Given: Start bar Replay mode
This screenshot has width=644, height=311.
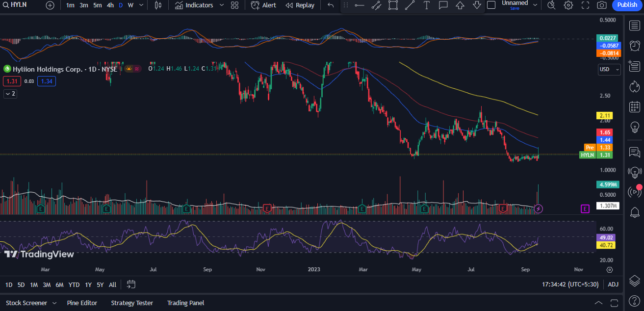Looking at the screenshot, I should [x=300, y=5].
